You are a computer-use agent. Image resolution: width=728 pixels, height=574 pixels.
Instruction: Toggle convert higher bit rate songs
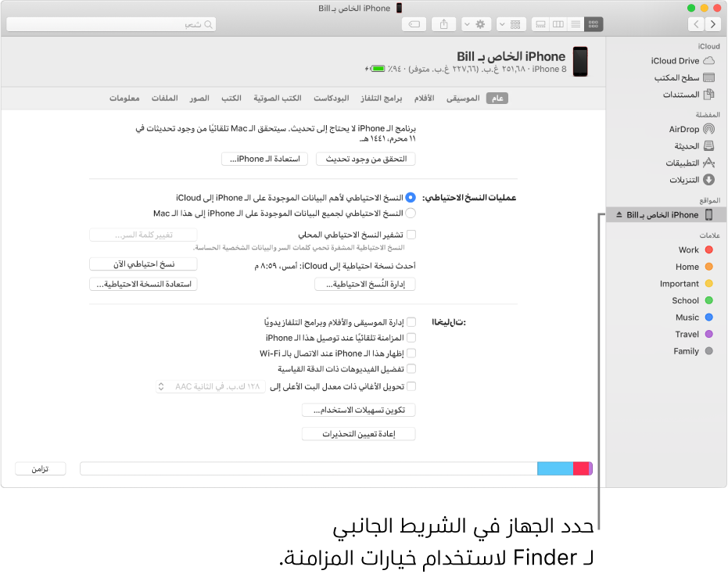[411, 386]
